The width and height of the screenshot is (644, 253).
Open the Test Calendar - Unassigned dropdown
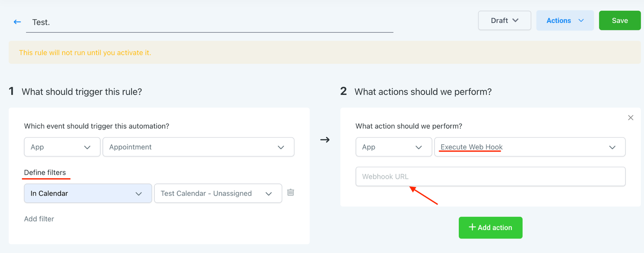tap(218, 193)
